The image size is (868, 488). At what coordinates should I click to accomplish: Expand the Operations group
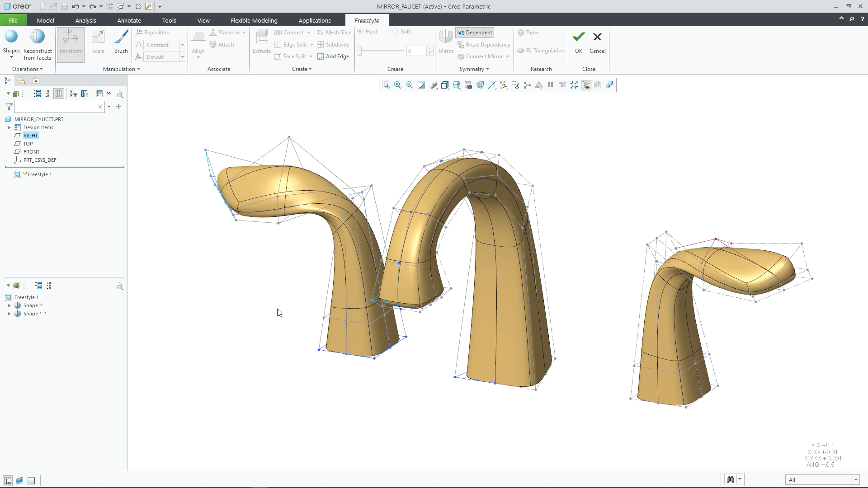point(27,69)
